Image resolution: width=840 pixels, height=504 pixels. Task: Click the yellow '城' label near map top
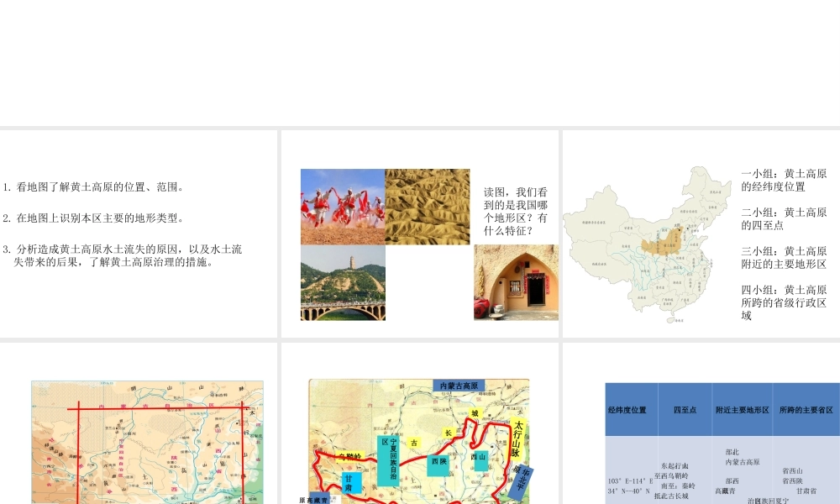click(x=475, y=413)
